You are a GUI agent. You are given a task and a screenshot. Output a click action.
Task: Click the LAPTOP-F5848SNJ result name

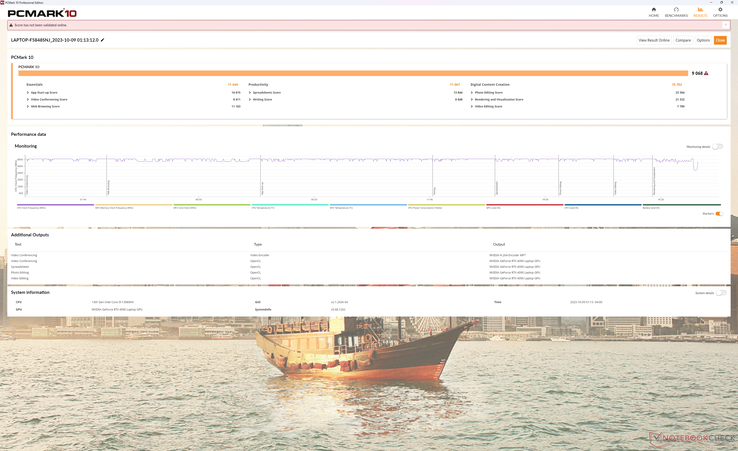click(55, 40)
